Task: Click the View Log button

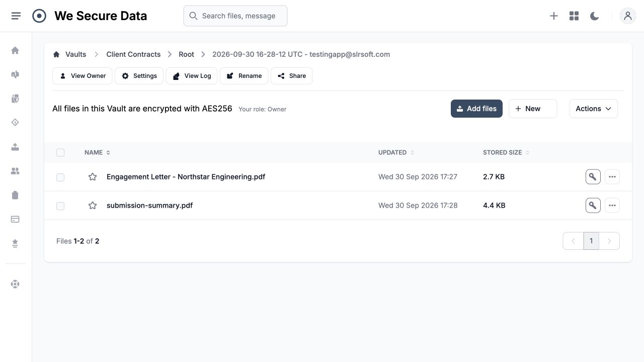Action: 192,76
